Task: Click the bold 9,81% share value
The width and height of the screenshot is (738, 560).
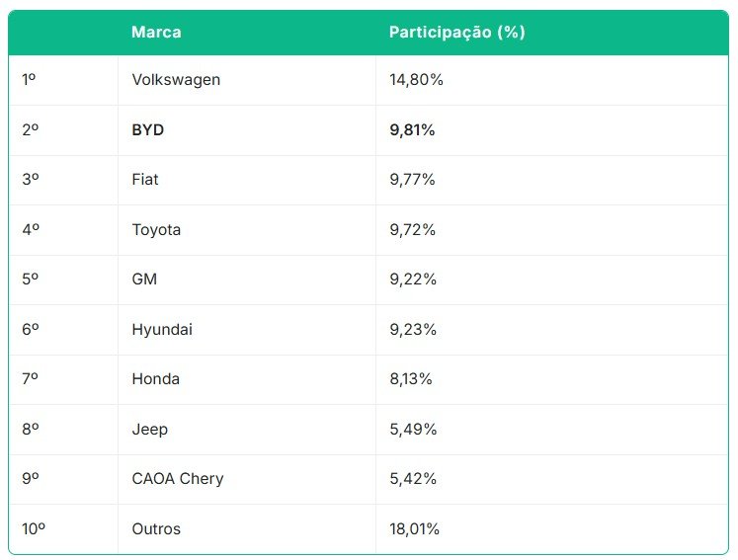Action: (x=412, y=130)
